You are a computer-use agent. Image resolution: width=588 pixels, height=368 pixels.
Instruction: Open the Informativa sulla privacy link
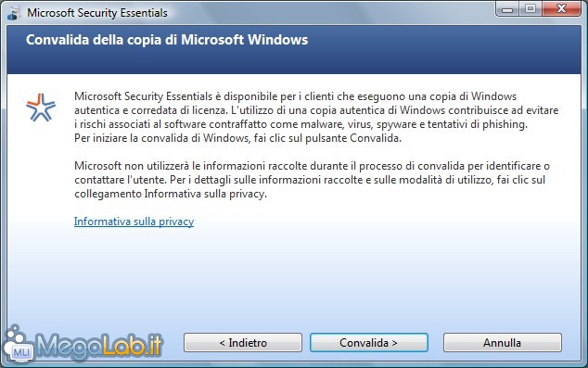click(x=134, y=222)
